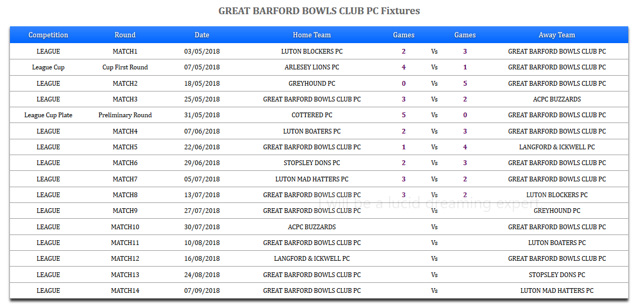Select LUTON BLOCKERS PC in the MATCH1 row
644x306 pixels.
312,52
